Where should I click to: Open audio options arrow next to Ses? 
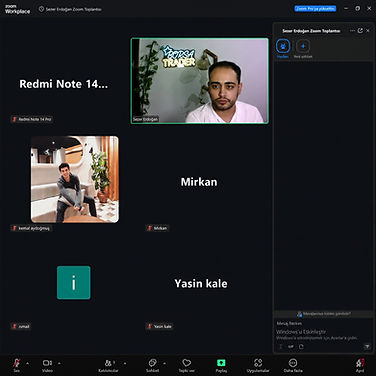coord(27,363)
